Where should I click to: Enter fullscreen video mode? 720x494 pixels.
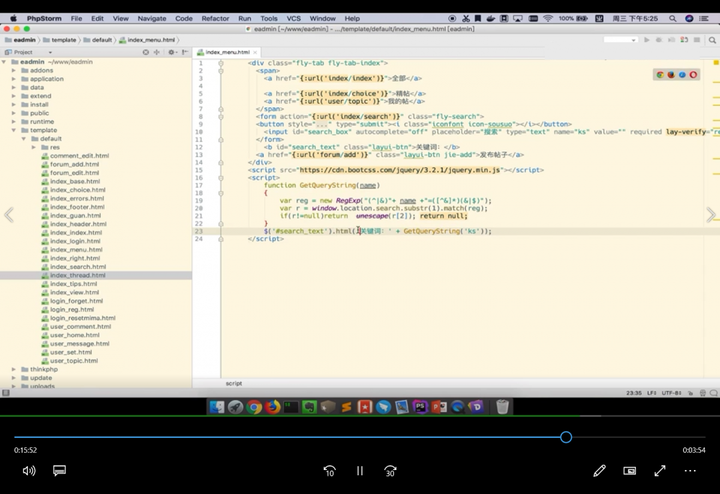(x=660, y=470)
